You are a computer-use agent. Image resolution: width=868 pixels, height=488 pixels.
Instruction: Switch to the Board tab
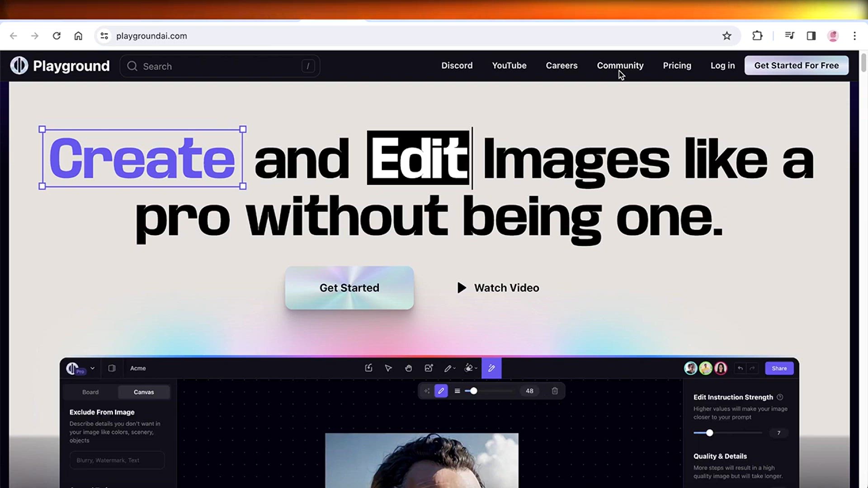tap(90, 392)
